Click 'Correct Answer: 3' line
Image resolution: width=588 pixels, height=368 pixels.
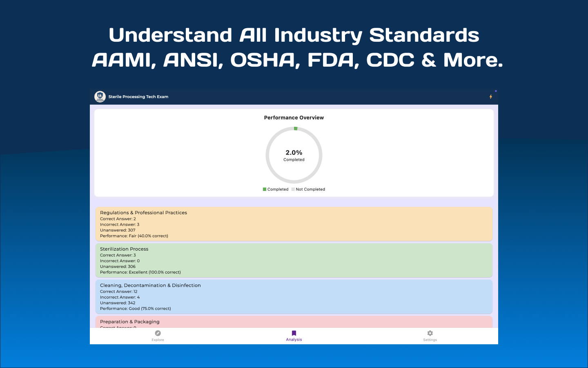[118, 255]
